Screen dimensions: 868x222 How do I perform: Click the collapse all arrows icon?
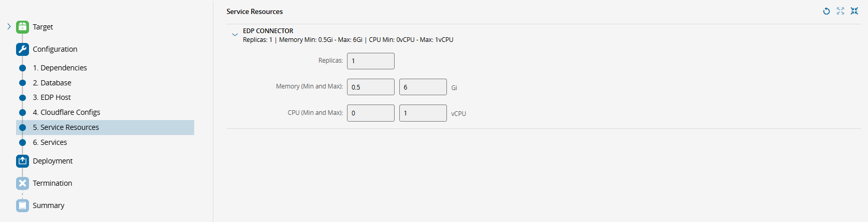(855, 11)
